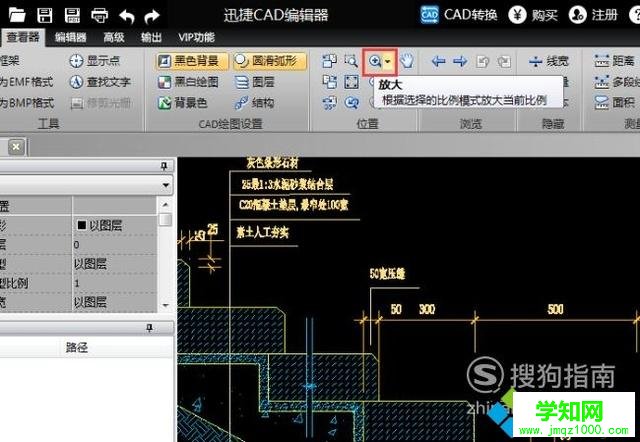Open the 输出 ribbon tab
This screenshot has width=640, height=442.
(151, 38)
